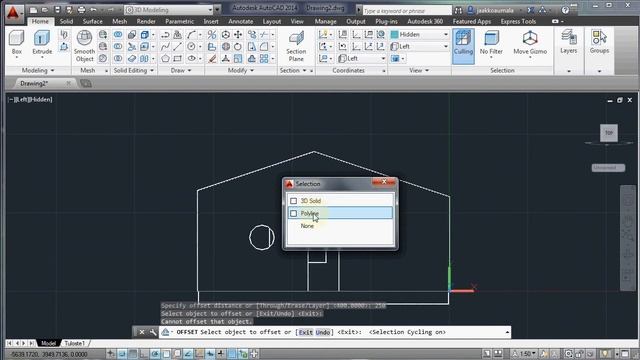640x360 pixels.
Task: Click the keyword search input field
Action: pyautogui.click(x=407, y=11)
